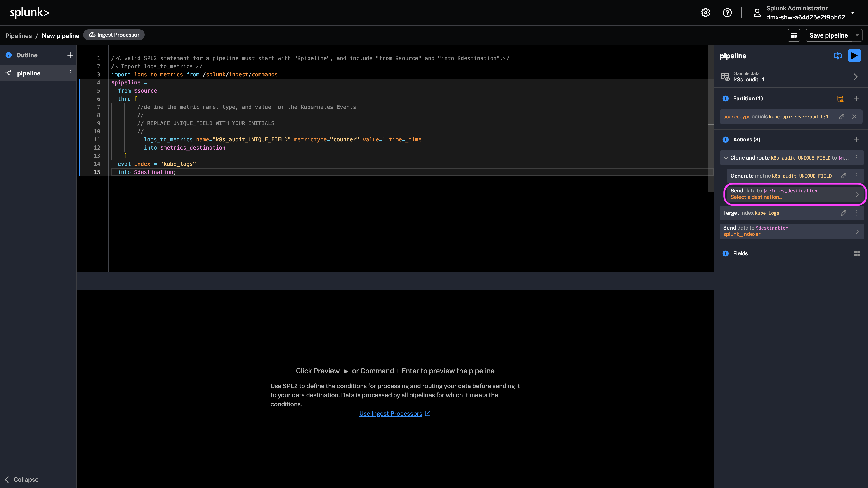Viewport: 868px width, 488px height.
Task: Click New pipeline breadcrumb title
Action: click(61, 36)
